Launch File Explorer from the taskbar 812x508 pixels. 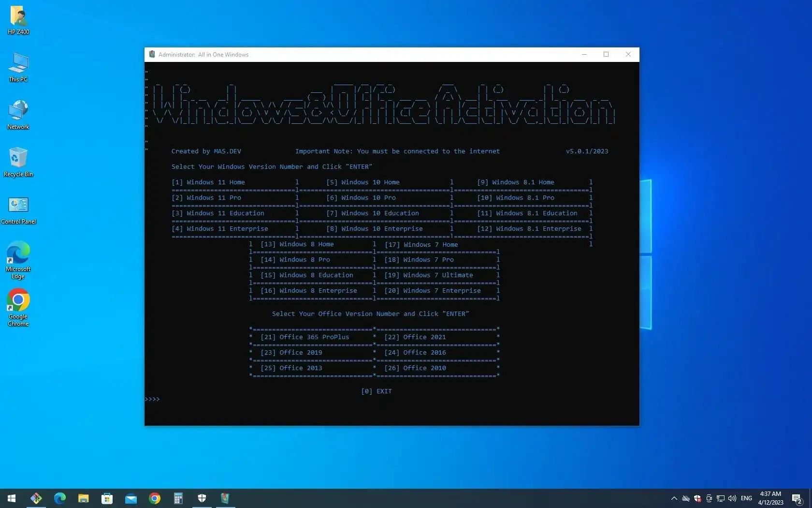pyautogui.click(x=83, y=498)
